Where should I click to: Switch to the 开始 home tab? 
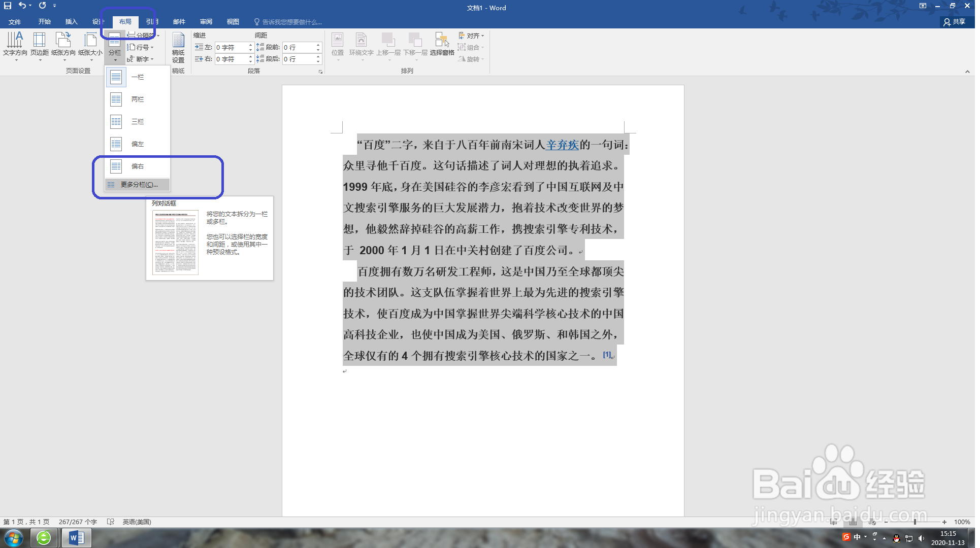pos(45,22)
